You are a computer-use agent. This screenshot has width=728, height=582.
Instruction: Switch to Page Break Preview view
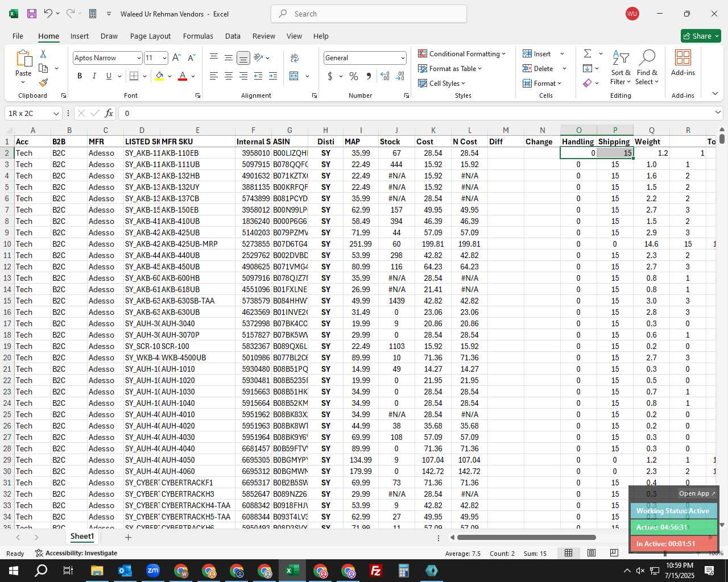click(x=614, y=553)
